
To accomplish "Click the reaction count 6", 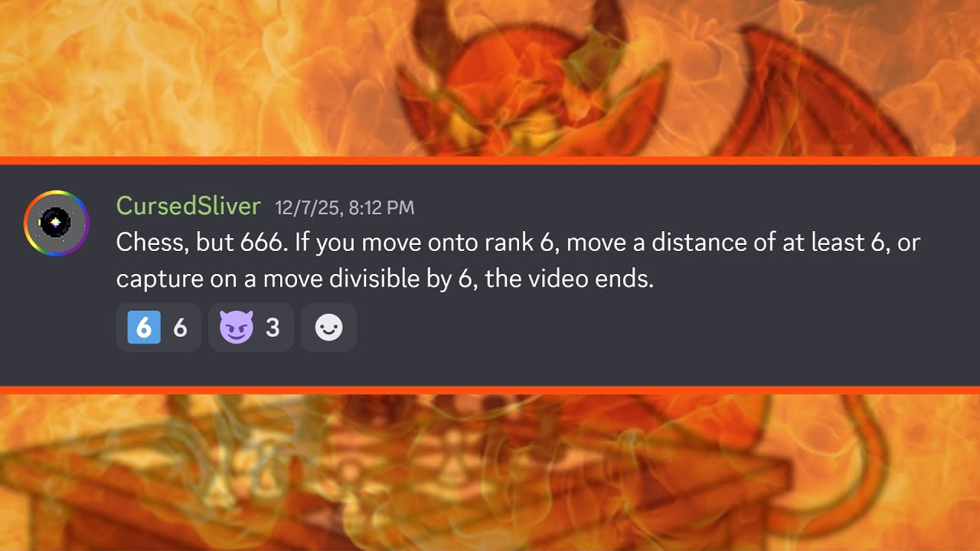I will point(180,328).
